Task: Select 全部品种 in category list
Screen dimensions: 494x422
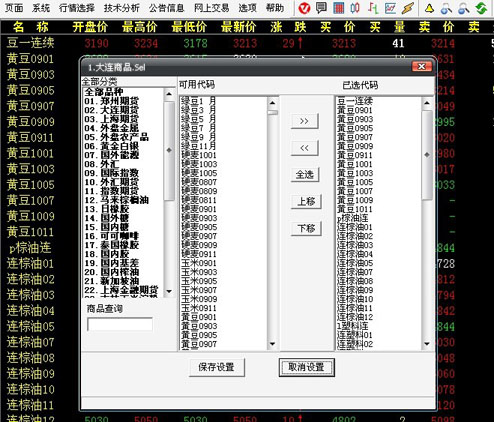Action: [104, 92]
